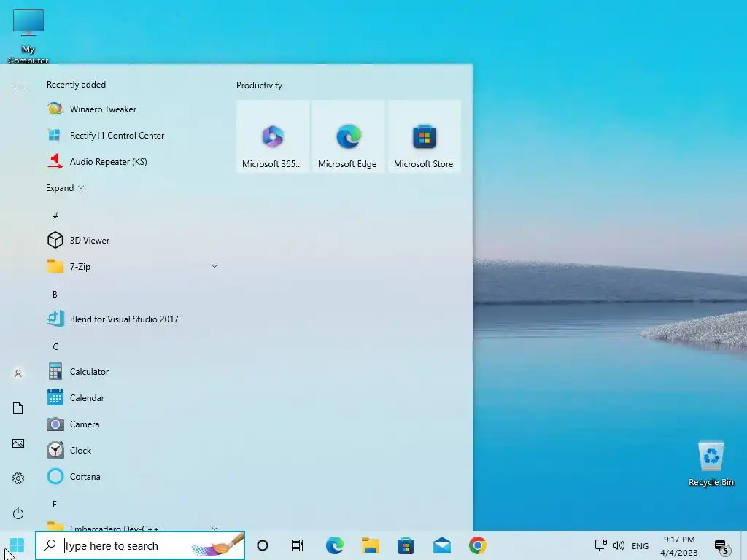Screen dimensions: 747x560
Task: Open Mail from the taskbar
Action: tap(441, 545)
